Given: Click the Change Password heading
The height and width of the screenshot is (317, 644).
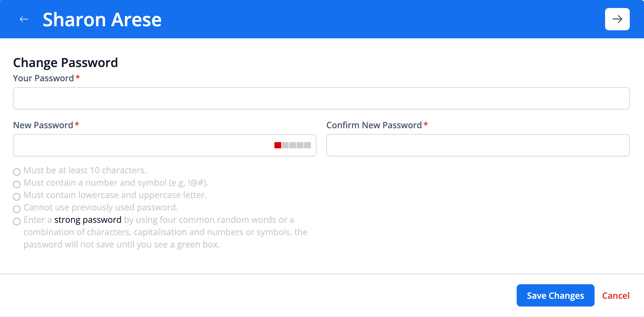Looking at the screenshot, I should point(65,63).
